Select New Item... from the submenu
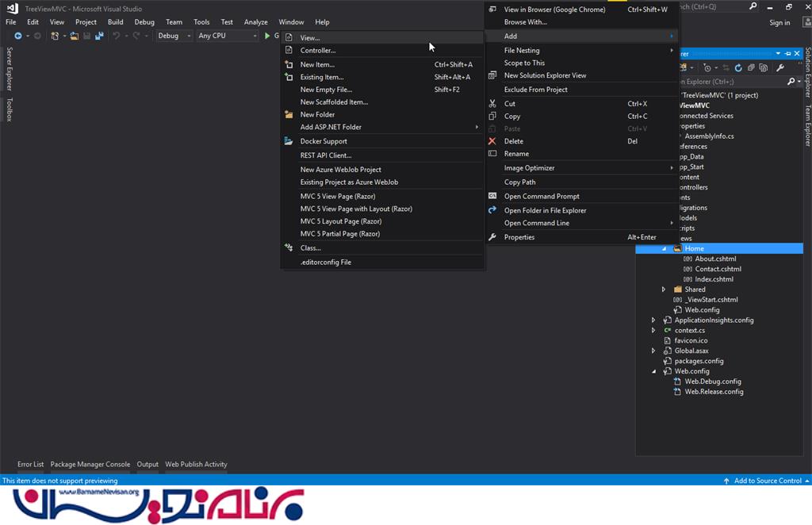Image resolution: width=812 pixels, height=525 pixels. click(383, 65)
